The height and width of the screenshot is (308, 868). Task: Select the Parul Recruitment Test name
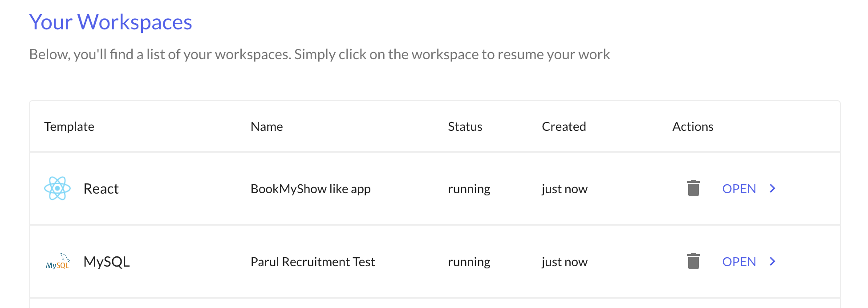tap(312, 262)
